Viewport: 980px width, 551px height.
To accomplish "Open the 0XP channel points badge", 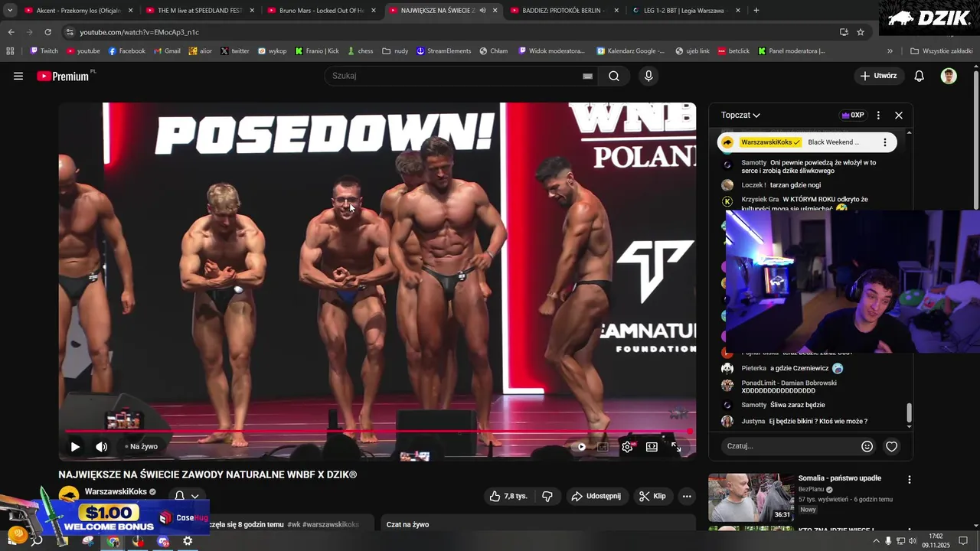I will [x=852, y=116].
